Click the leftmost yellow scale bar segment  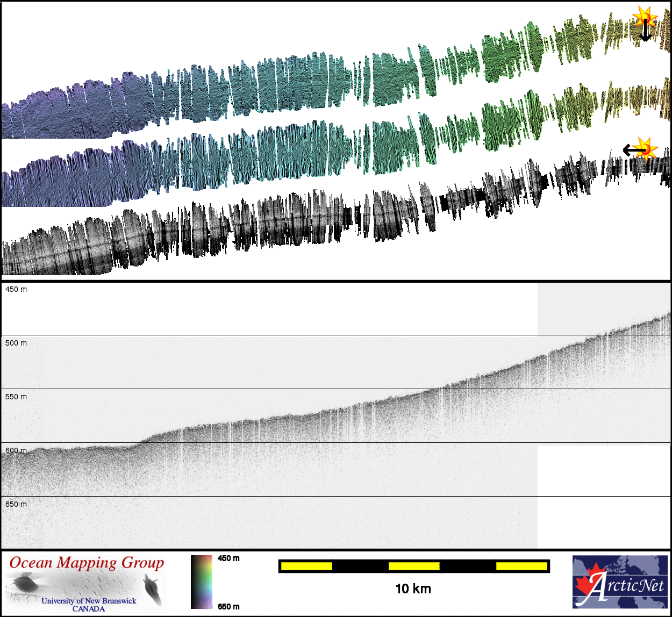[x=306, y=566]
